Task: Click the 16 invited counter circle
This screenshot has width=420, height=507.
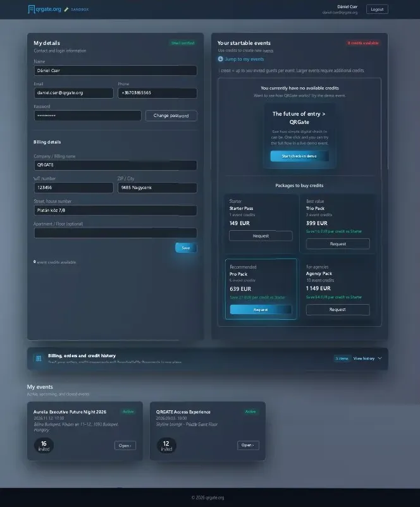Action: point(44,445)
